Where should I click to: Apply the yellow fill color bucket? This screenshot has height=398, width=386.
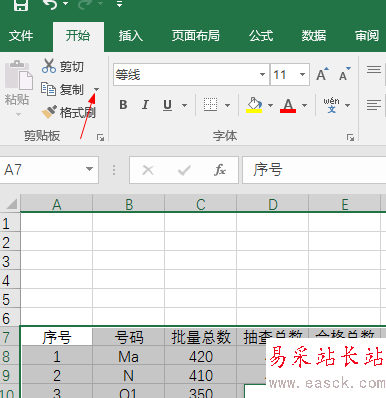point(254,105)
